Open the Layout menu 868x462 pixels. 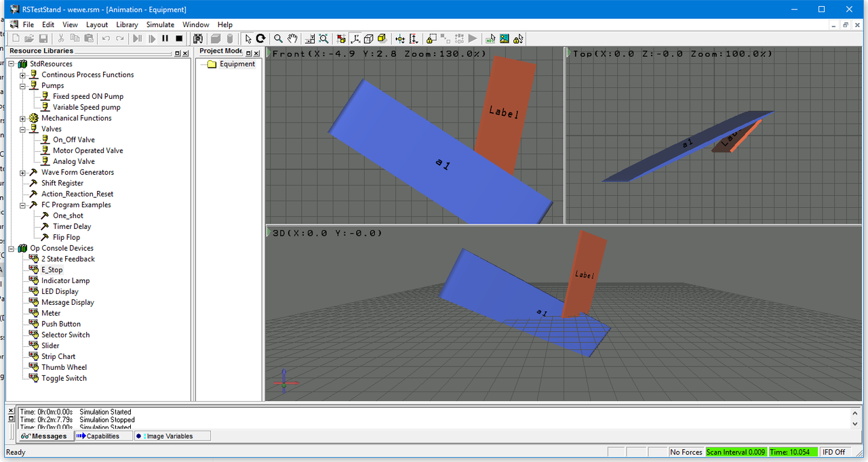(97, 24)
